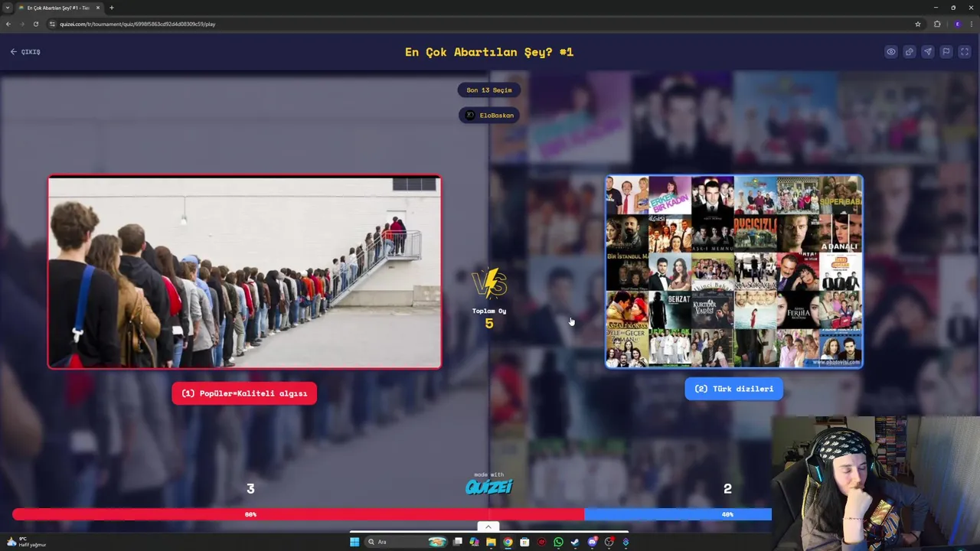Vote for (2) Türk dizileri
Image resolution: width=980 pixels, height=551 pixels.
click(x=733, y=389)
